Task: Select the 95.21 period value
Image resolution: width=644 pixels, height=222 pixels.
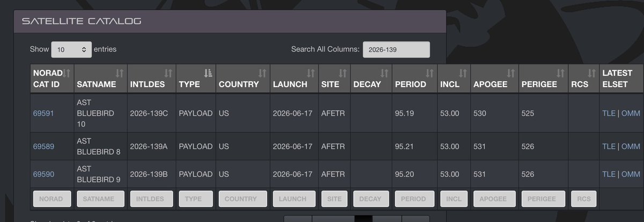Action: pyautogui.click(x=405, y=146)
